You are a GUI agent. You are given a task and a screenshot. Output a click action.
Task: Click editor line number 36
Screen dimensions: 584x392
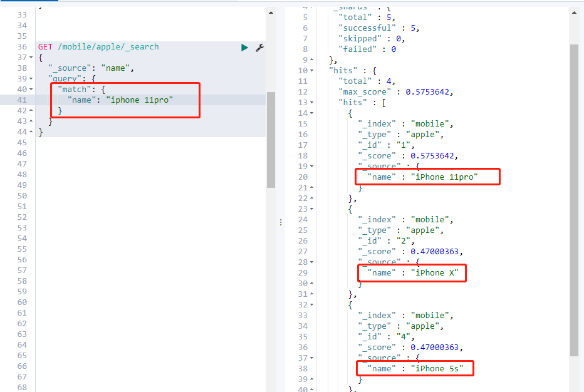coord(22,47)
